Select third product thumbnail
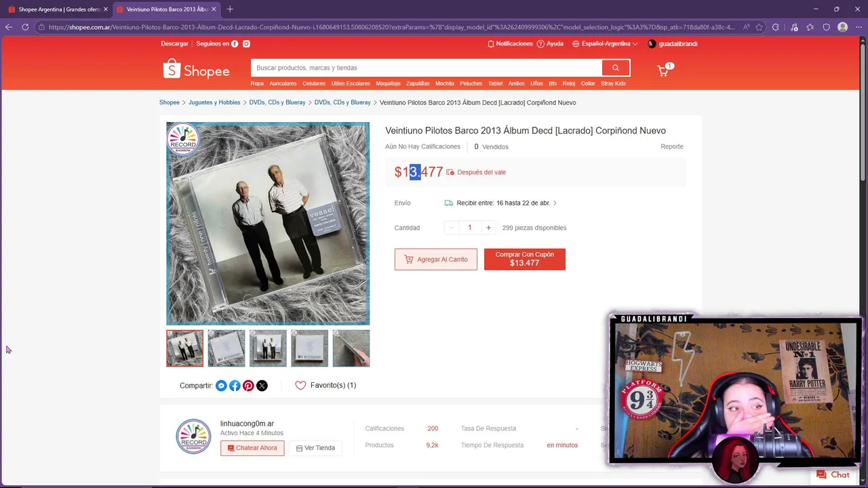Image resolution: width=868 pixels, height=488 pixels. (268, 348)
